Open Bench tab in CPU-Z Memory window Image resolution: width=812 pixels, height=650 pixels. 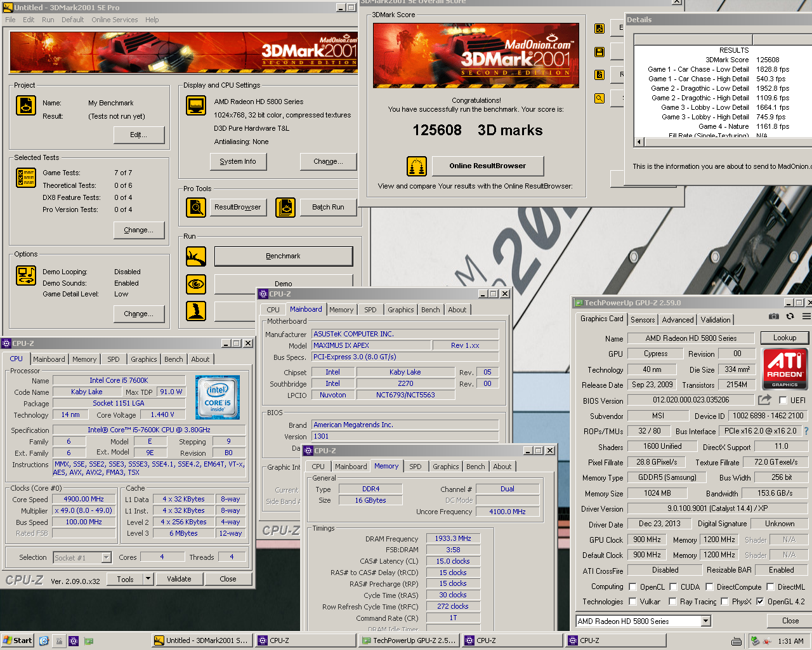point(475,467)
